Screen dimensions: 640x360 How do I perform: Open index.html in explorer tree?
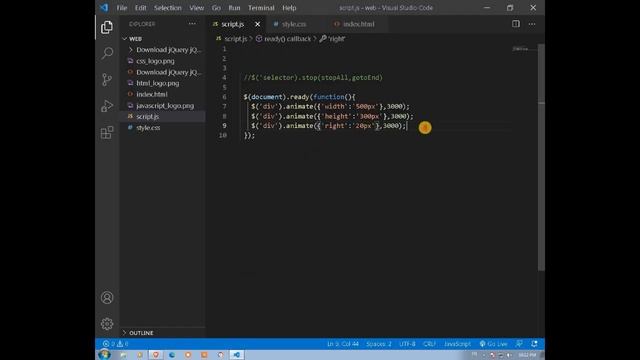[x=152, y=94]
